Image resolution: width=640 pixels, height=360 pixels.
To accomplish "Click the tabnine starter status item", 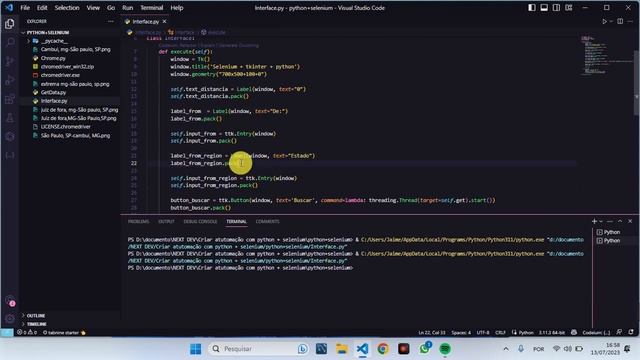I will click(64, 333).
